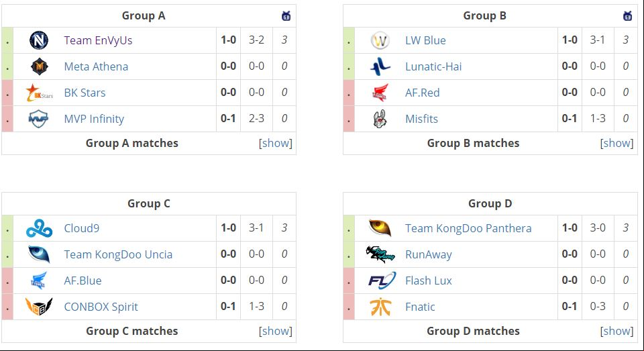Image resolution: width=644 pixels, height=351 pixels.
Task: Click the Cloud9 logo icon
Action: [x=39, y=229]
